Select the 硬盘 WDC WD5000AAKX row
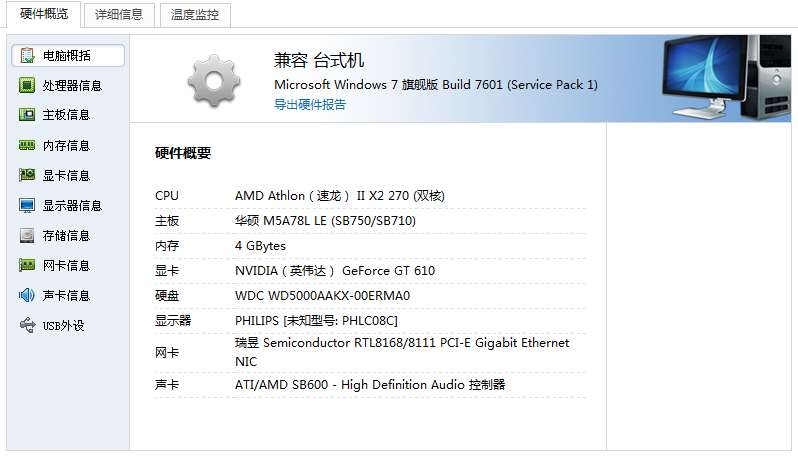The width and height of the screenshot is (798, 457). [x=370, y=296]
